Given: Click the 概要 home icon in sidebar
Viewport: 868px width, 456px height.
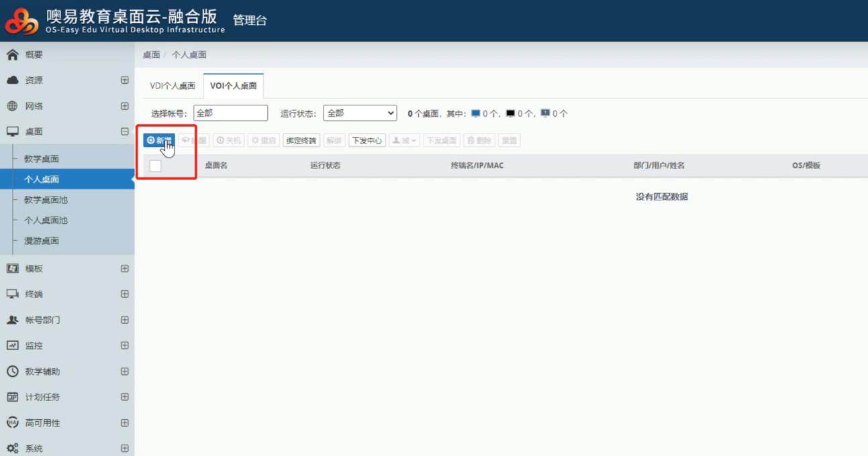Looking at the screenshot, I should (12, 55).
